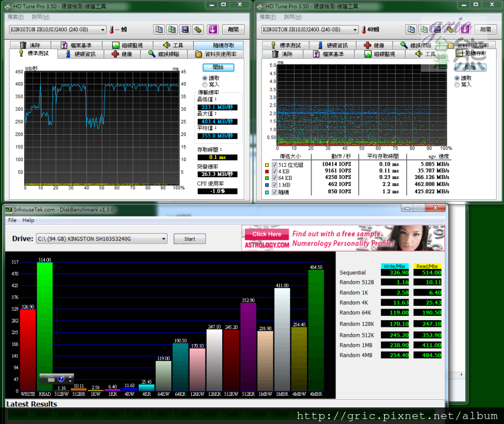Click blue help question mark on language bar
504x424 pixels.
coord(61,379)
